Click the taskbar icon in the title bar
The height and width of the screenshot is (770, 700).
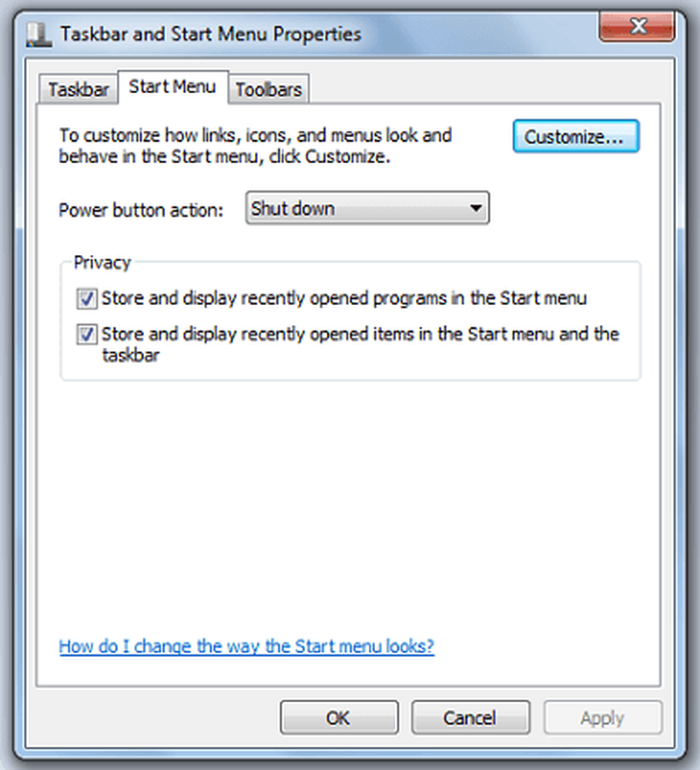tap(39, 35)
